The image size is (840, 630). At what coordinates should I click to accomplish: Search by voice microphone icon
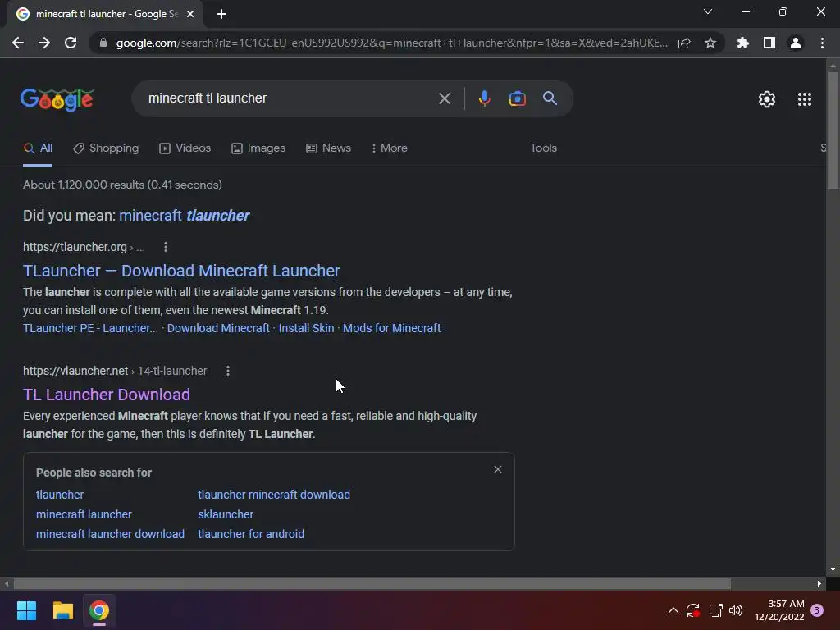[x=484, y=98]
